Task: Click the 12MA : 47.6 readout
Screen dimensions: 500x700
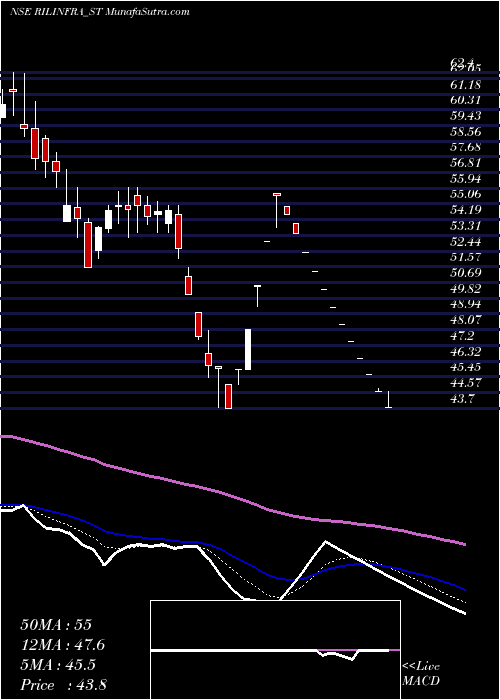Action: 63,645
